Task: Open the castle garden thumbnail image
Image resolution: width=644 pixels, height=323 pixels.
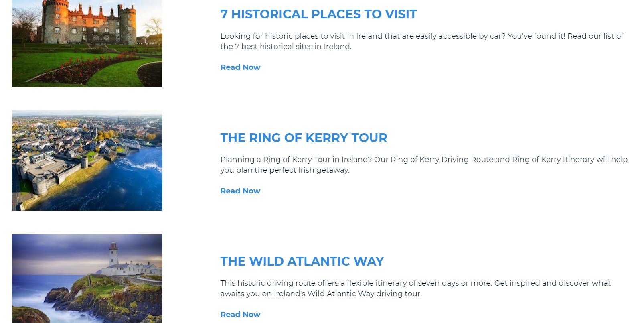Action: point(87,43)
